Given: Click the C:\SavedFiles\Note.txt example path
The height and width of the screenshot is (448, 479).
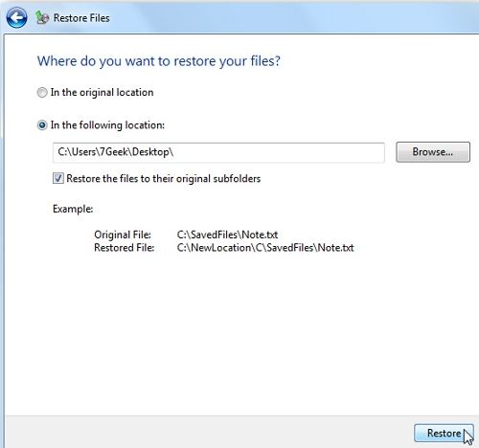Looking at the screenshot, I should [227, 235].
